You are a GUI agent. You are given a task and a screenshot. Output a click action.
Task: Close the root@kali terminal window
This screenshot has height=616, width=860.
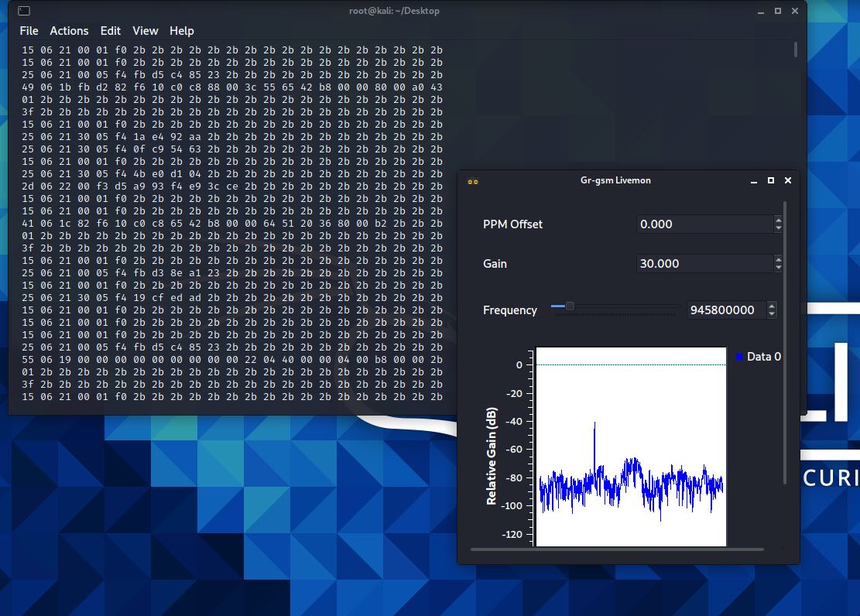[x=793, y=11]
